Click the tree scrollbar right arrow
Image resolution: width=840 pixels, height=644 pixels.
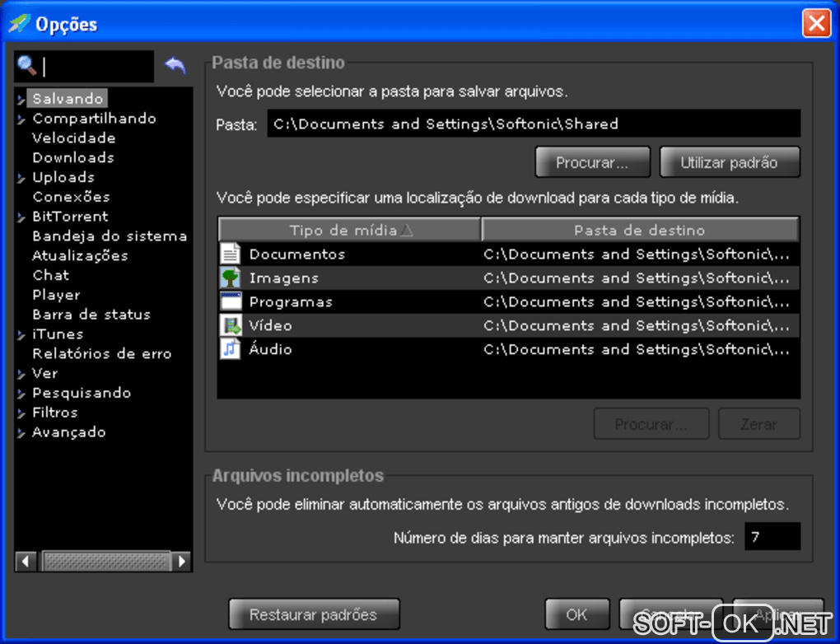point(182,562)
